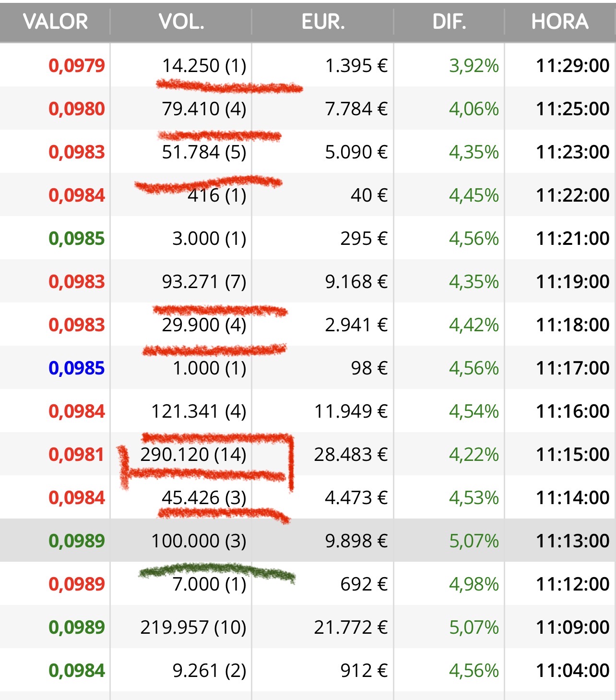Select the time 11:21:00

point(573,238)
